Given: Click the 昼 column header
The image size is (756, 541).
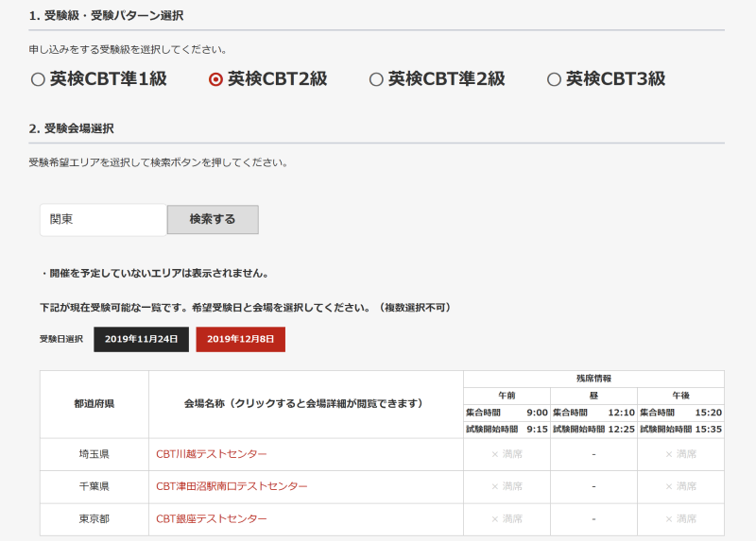Looking at the screenshot, I should tap(593, 396).
